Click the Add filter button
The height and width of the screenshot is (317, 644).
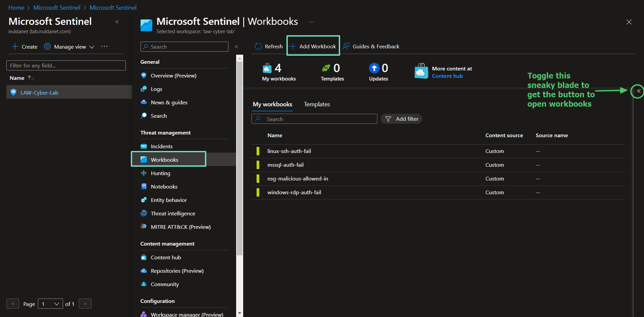401,119
